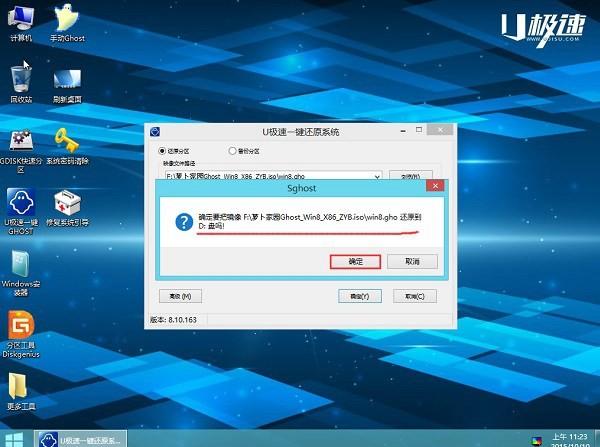Launch the U极速一键GHOST desktop icon

click(x=21, y=211)
